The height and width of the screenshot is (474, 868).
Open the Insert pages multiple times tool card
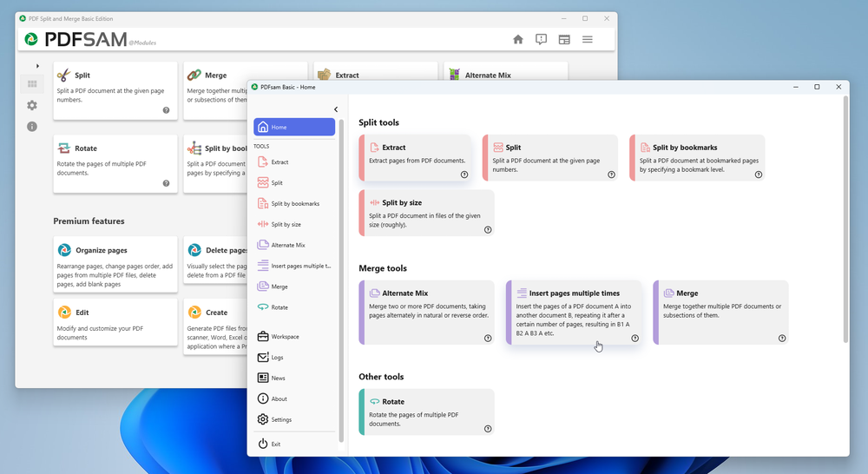574,312
